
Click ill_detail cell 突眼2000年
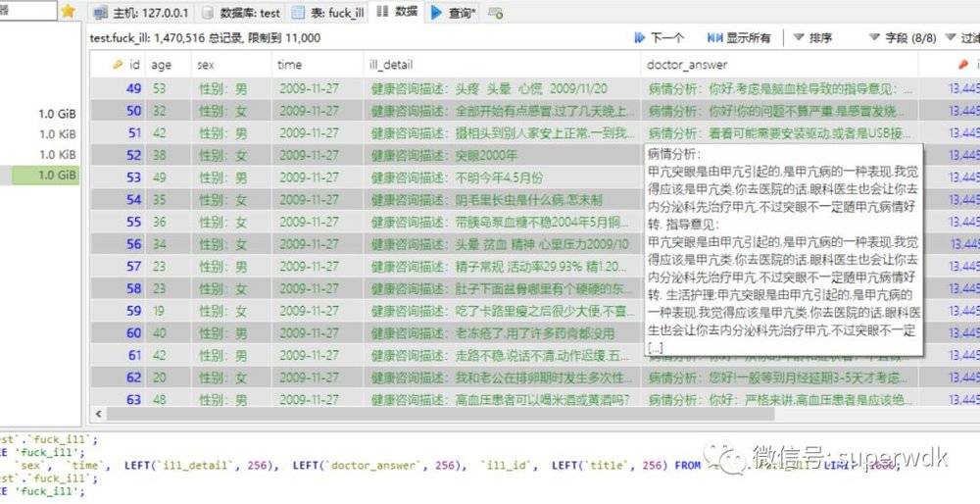502,155
